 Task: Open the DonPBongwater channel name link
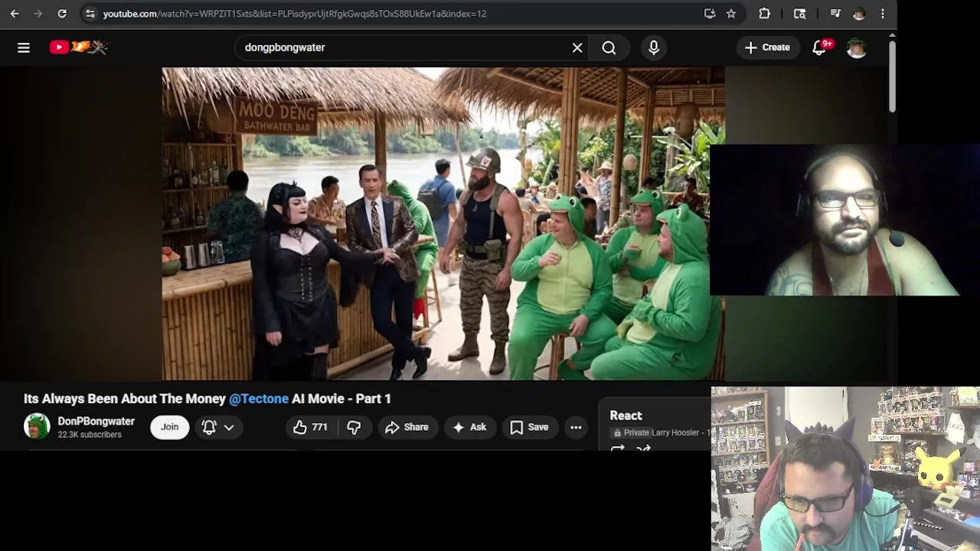[x=96, y=421]
